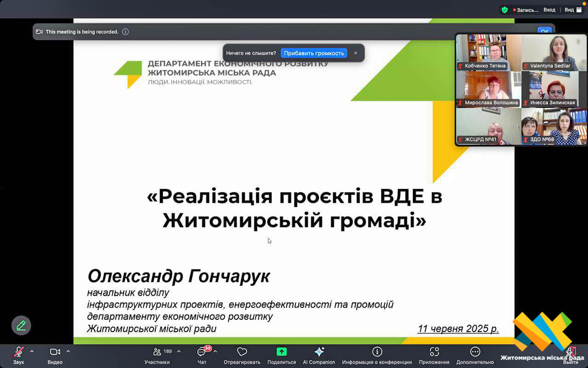Open video options caret next to Видео

[x=68, y=351]
